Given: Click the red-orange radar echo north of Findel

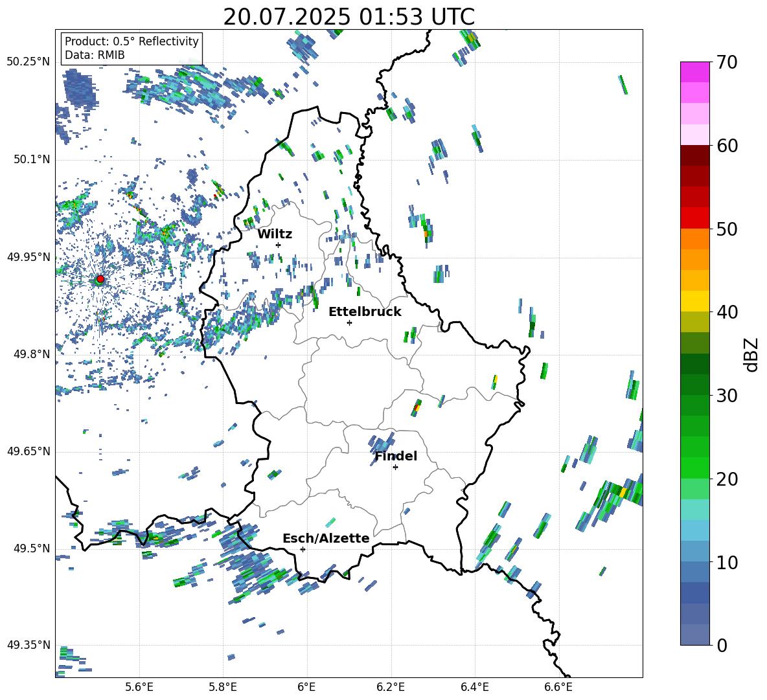Looking at the screenshot, I should [x=417, y=407].
